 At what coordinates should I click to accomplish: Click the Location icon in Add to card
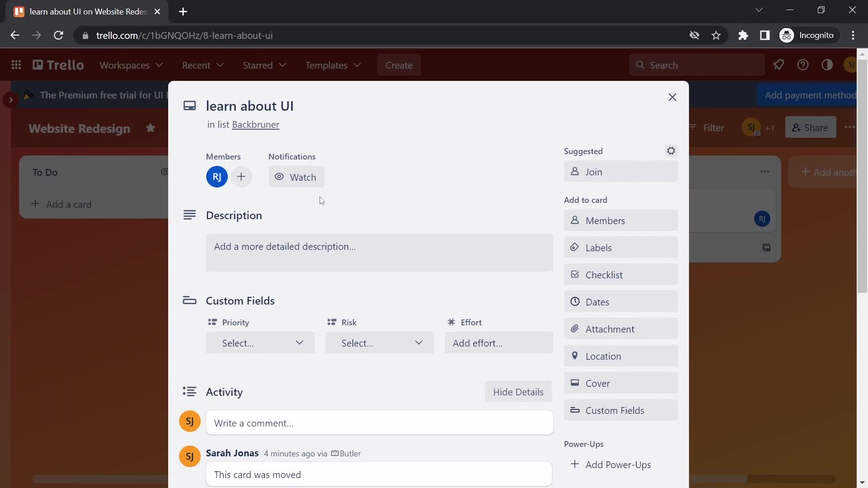[x=574, y=356]
